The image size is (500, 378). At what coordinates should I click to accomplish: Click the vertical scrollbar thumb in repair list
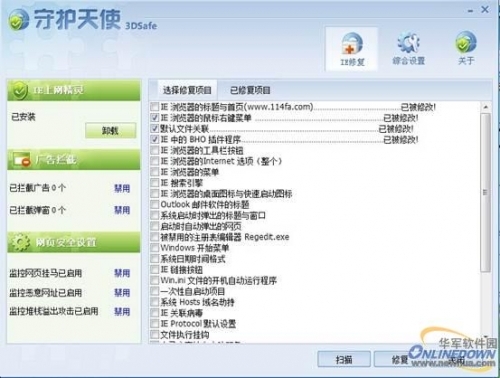485,193
